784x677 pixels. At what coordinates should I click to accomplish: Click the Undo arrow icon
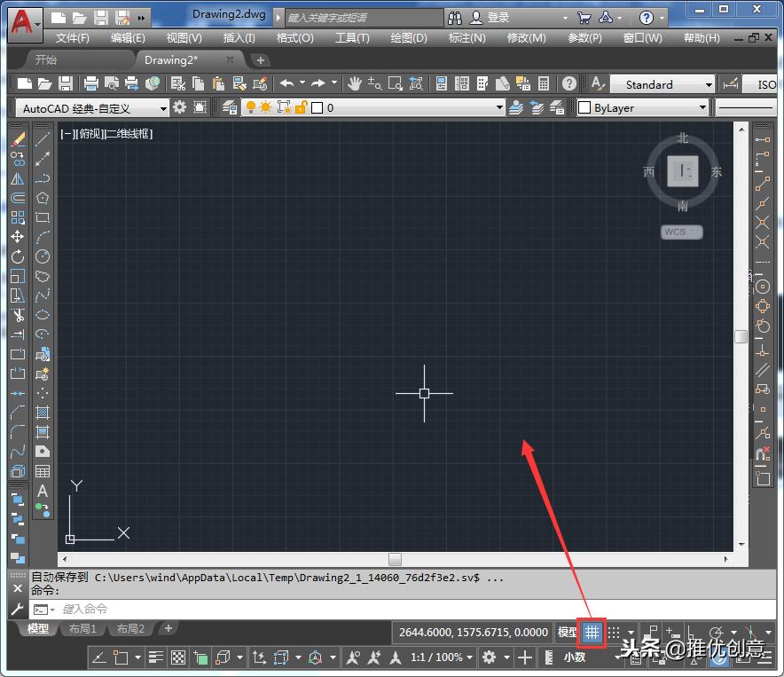[286, 83]
